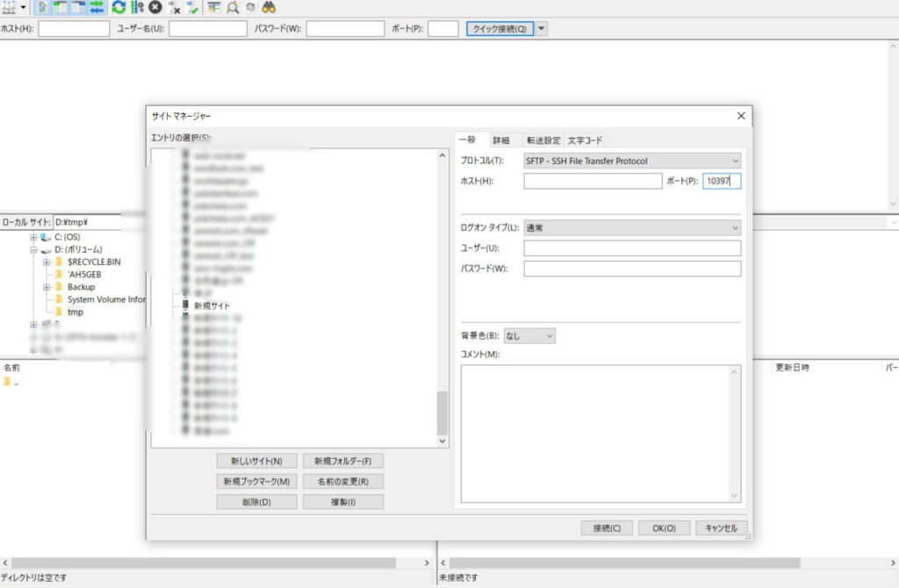
Task: Select the tmp folder in local tree
Action: click(76, 312)
